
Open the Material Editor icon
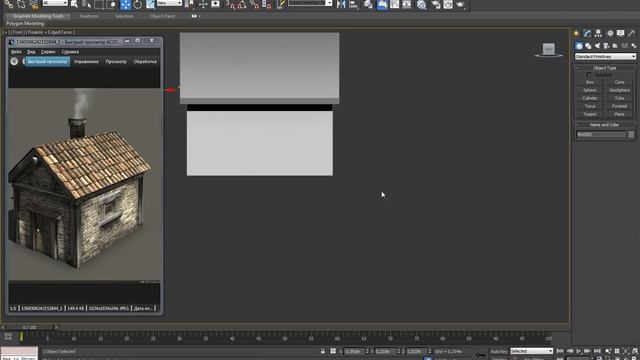pyautogui.click(x=422, y=4)
